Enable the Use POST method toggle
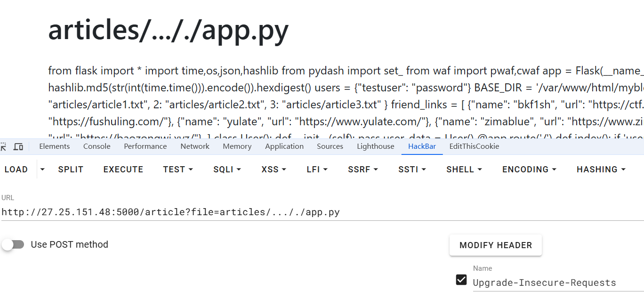 [13, 244]
